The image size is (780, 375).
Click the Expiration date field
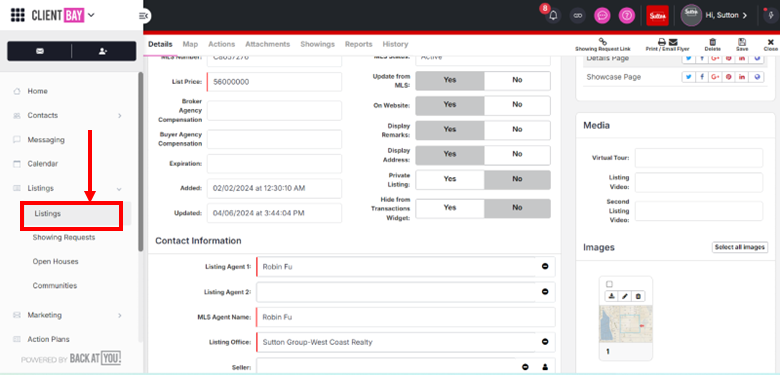point(275,164)
